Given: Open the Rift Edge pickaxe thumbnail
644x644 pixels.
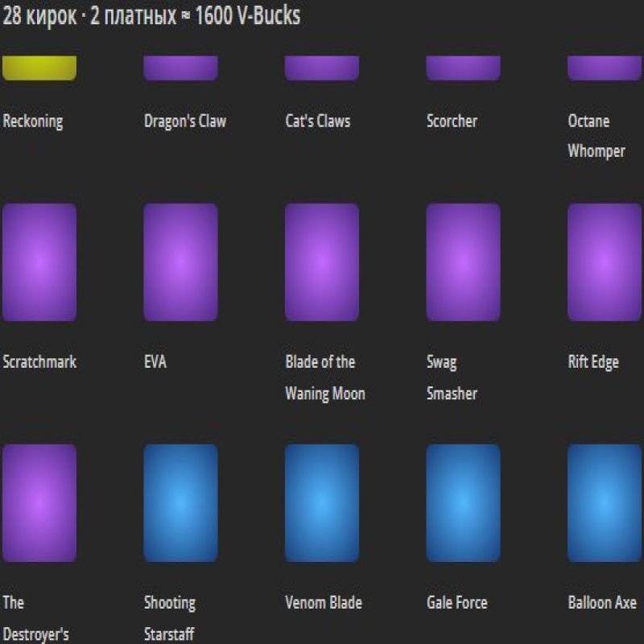Looking at the screenshot, I should pos(605,262).
